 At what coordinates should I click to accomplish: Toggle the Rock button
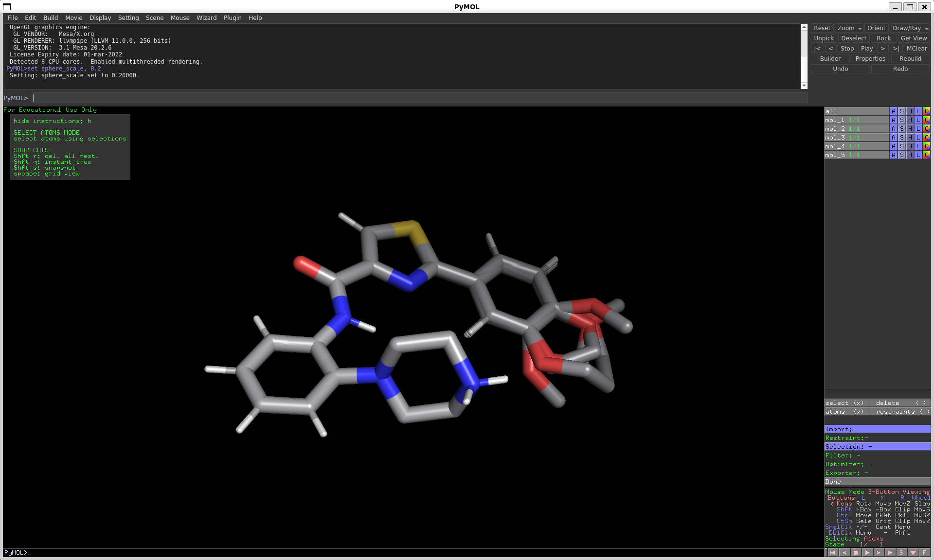click(x=883, y=38)
